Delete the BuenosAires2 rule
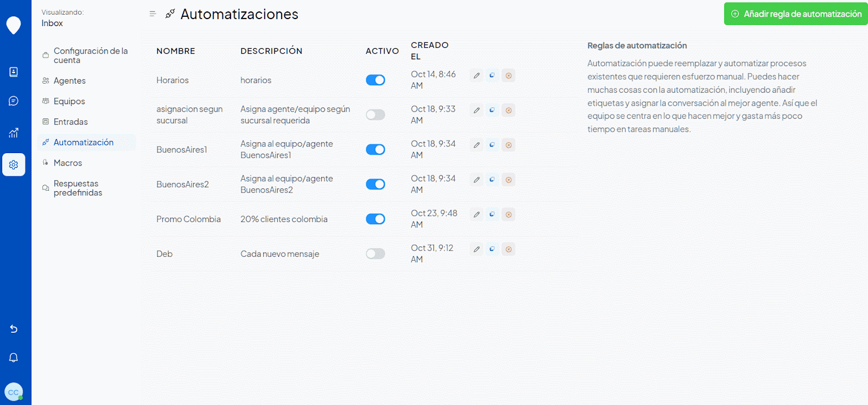This screenshot has height=405, width=868. 508,180
